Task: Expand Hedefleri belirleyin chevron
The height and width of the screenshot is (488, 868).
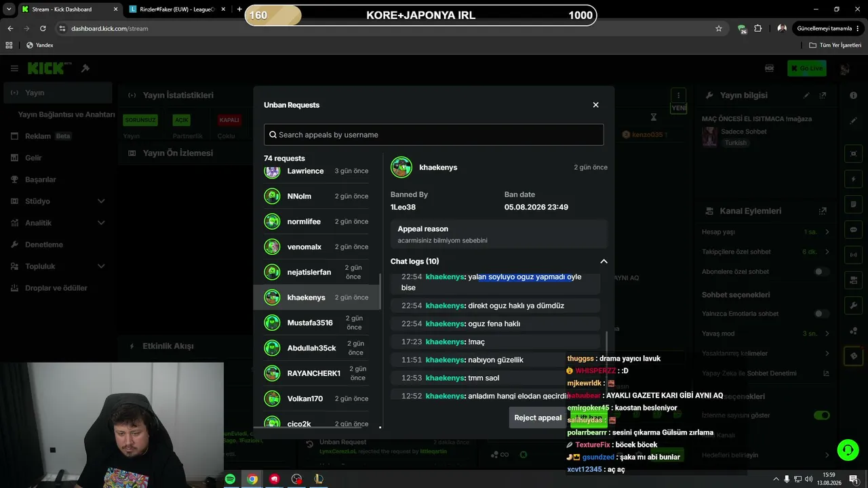Action: click(x=827, y=455)
